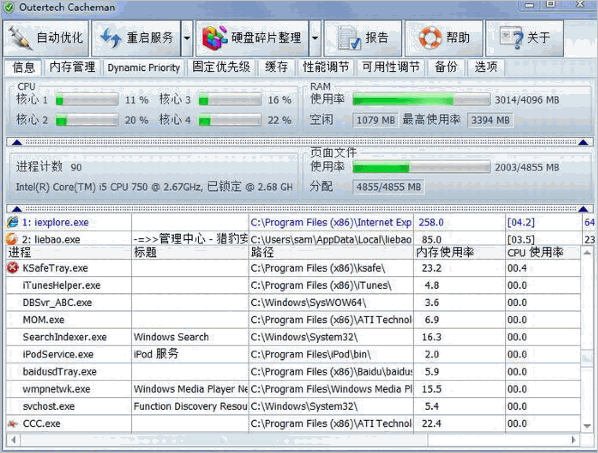
Task: Click the 重启服务 button
Action: pos(136,38)
